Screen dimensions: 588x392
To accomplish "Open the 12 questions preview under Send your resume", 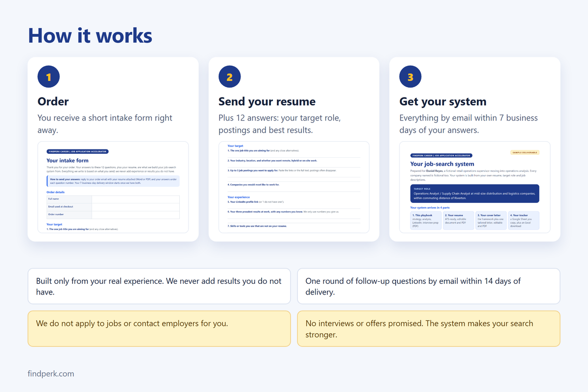I will pyautogui.click(x=294, y=187).
